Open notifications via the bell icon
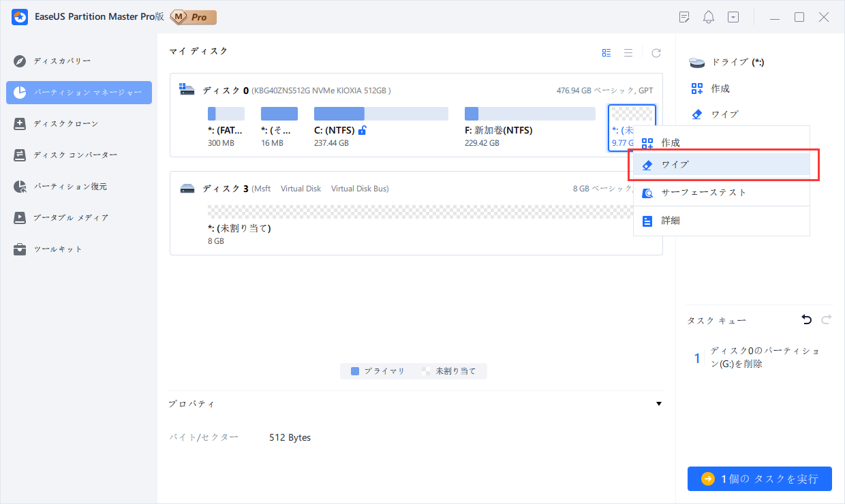Viewport: 845px width, 504px height. (708, 16)
